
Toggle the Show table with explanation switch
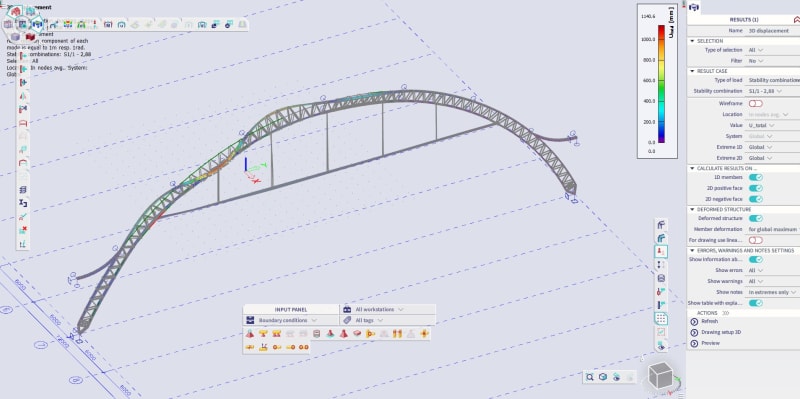756,303
